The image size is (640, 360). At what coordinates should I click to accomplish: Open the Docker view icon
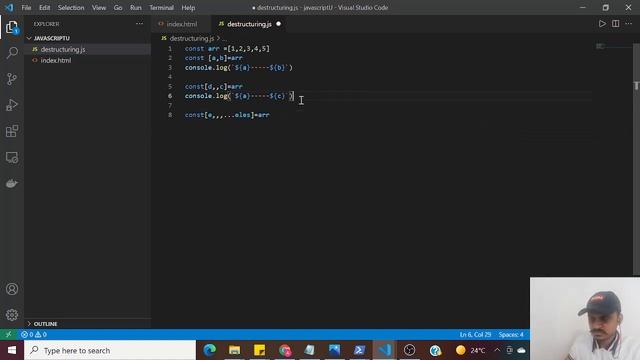point(12,183)
